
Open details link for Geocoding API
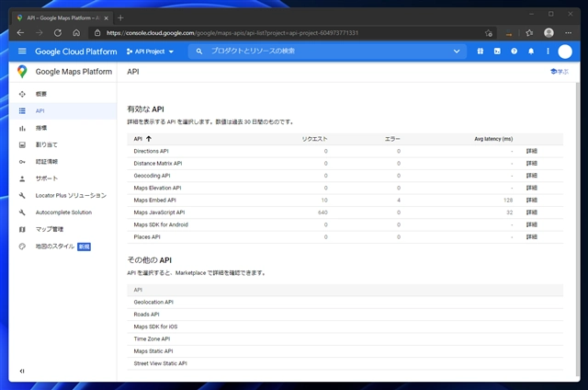tap(531, 176)
